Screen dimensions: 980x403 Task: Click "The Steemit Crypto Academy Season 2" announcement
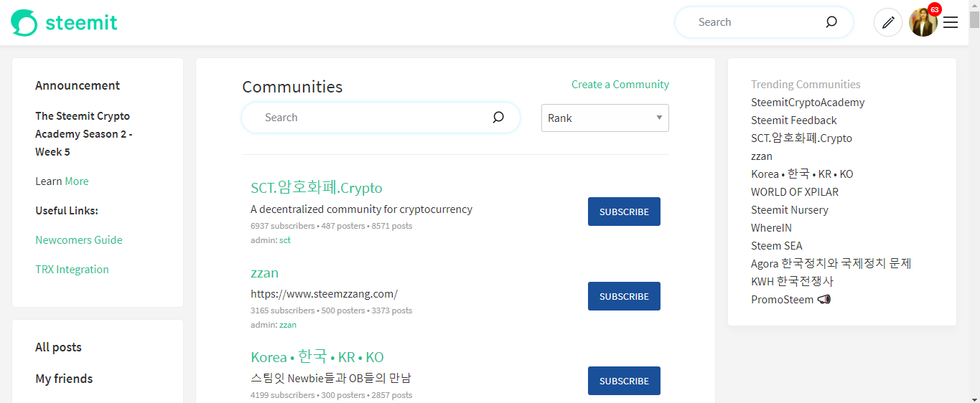coord(83,134)
